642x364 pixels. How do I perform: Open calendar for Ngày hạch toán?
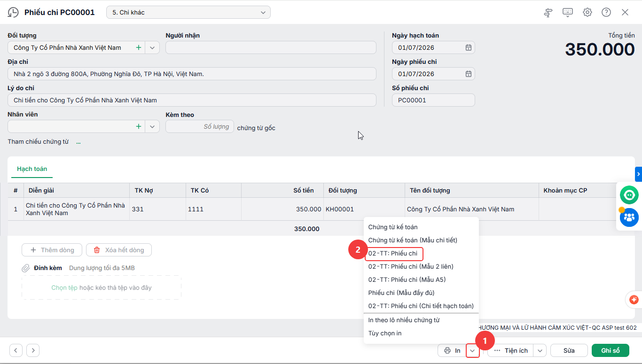point(469,47)
